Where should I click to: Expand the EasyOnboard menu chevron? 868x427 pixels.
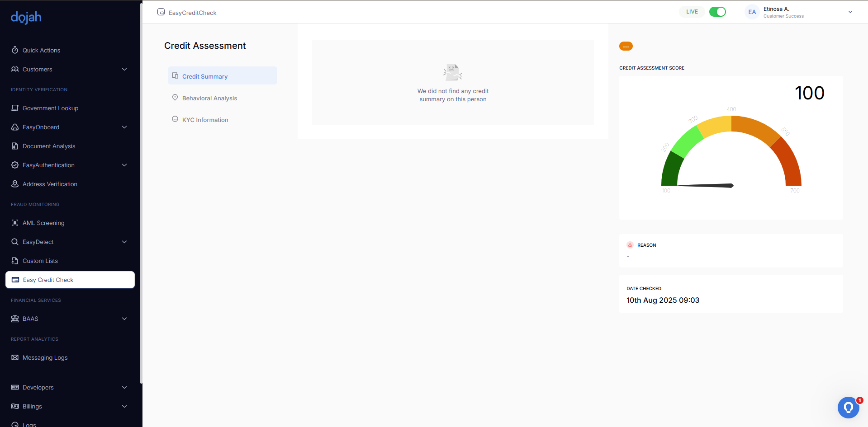point(124,127)
